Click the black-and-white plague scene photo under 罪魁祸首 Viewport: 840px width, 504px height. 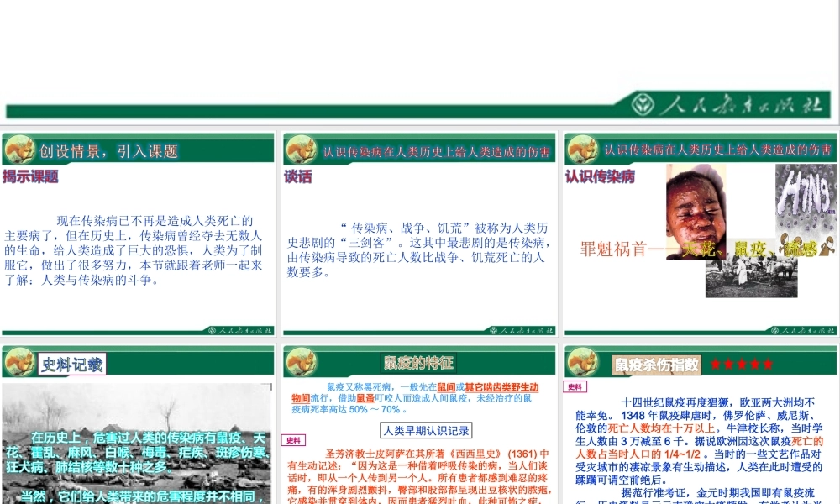click(x=751, y=277)
